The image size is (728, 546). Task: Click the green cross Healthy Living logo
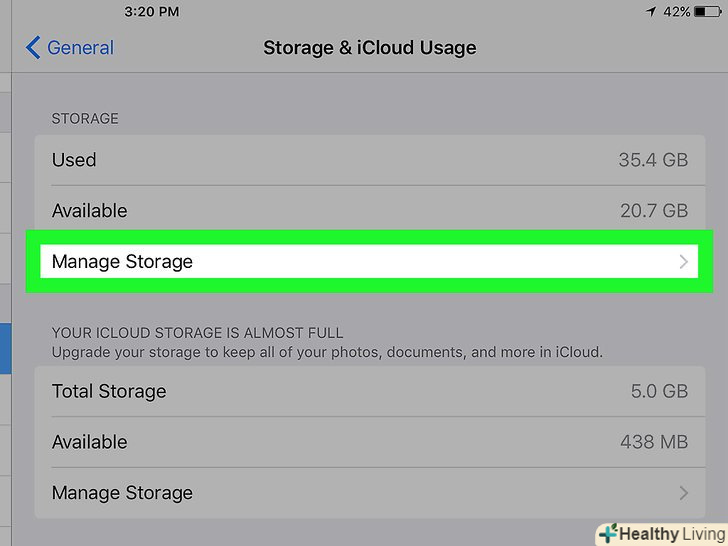607,534
